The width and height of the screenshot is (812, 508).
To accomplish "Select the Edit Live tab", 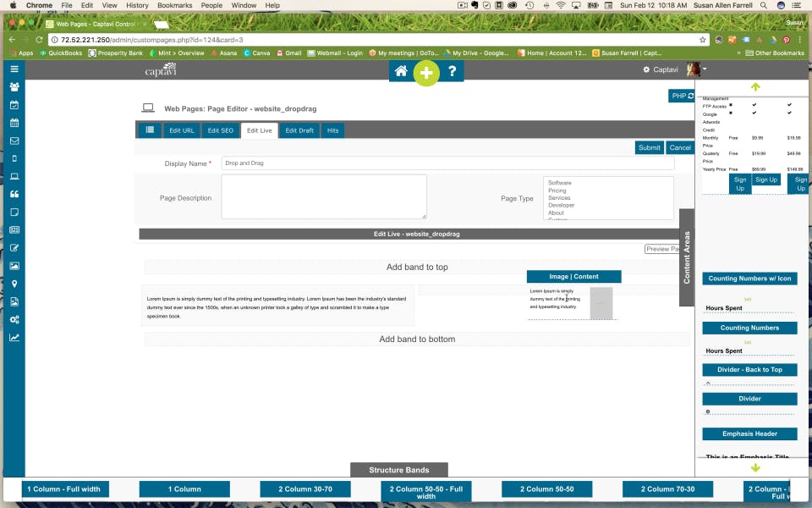I will point(260,130).
